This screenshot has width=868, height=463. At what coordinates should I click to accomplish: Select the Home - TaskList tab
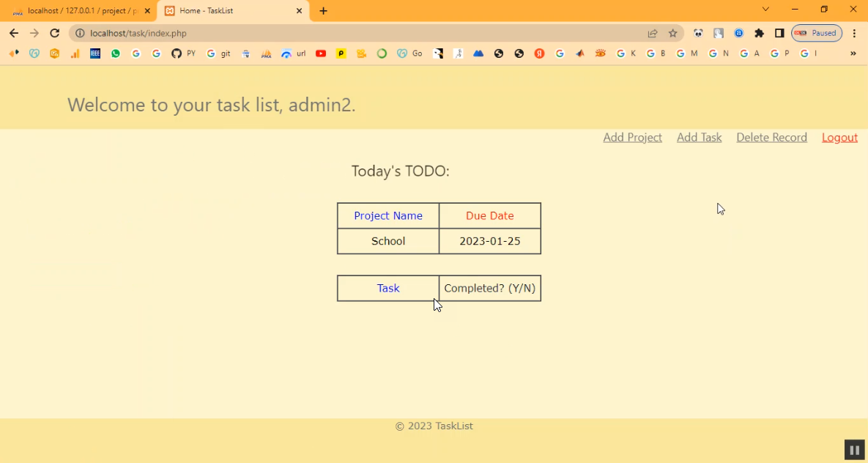click(x=232, y=11)
